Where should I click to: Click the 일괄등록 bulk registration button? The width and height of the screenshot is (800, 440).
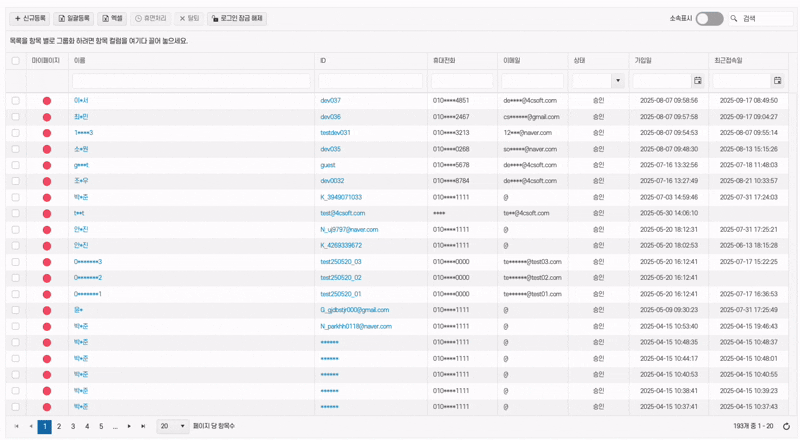click(74, 18)
